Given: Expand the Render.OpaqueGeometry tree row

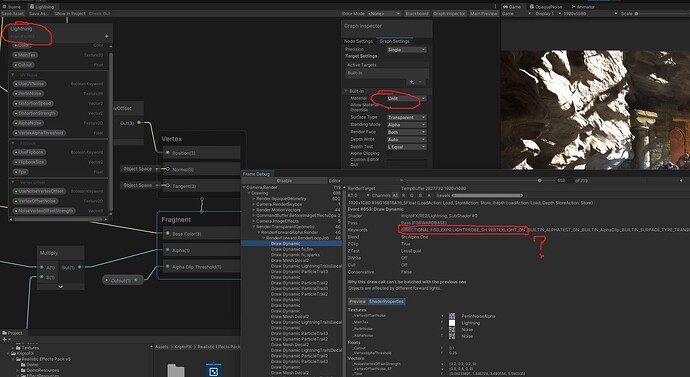Looking at the screenshot, I should tap(254, 199).
